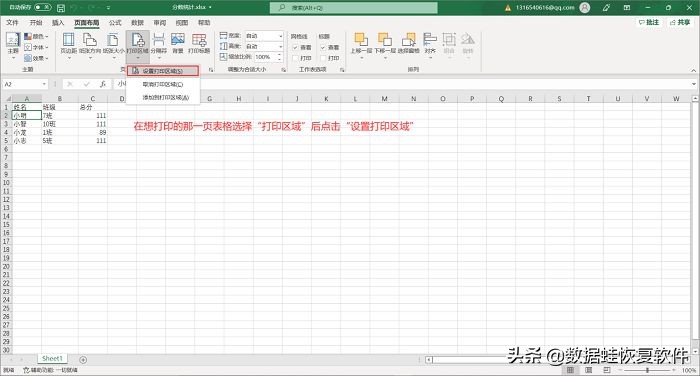700x376 pixels.
Task: Click the search box in title bar
Action: click(x=354, y=8)
